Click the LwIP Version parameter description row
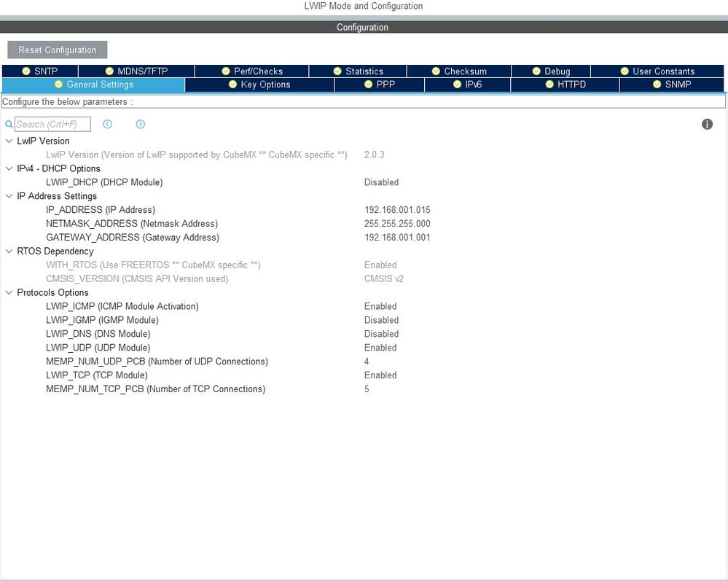The width and height of the screenshot is (728, 581). coord(197,155)
